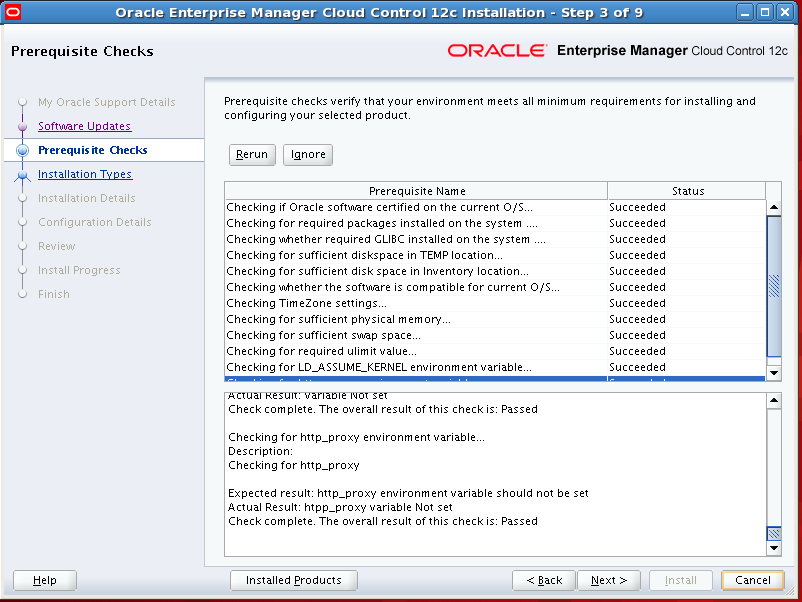Click the Oracle icon in title bar
Image resolution: width=802 pixels, height=602 pixels.
coord(12,12)
